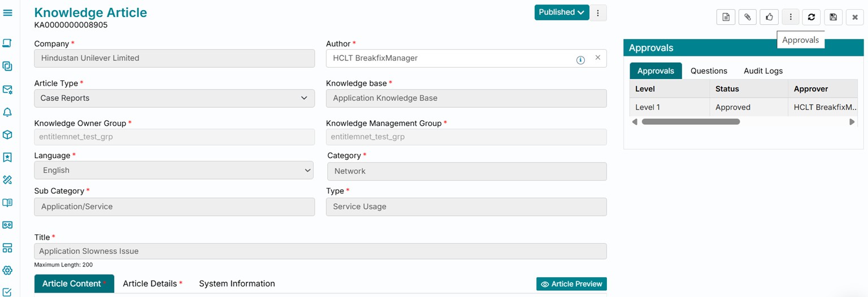
Task: Open the gear settings icon in sidebar
Action: click(x=7, y=270)
